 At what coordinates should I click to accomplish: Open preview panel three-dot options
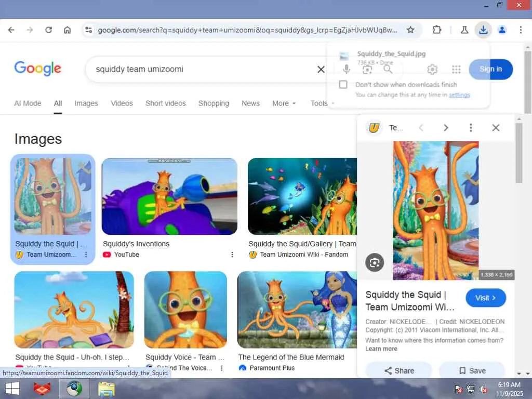tap(471, 128)
